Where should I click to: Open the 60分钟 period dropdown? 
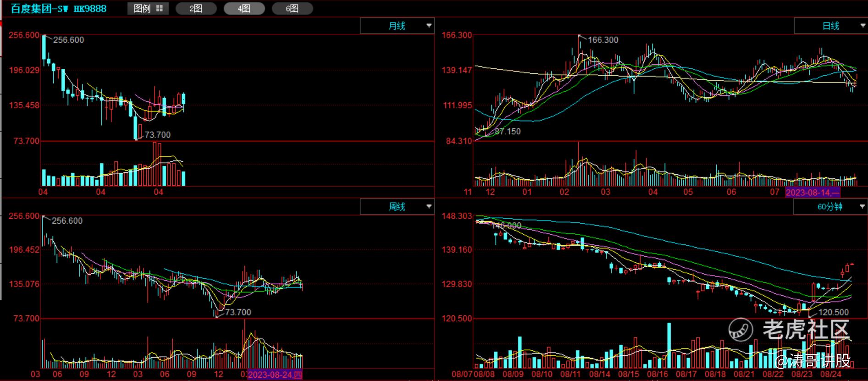[x=830, y=207]
